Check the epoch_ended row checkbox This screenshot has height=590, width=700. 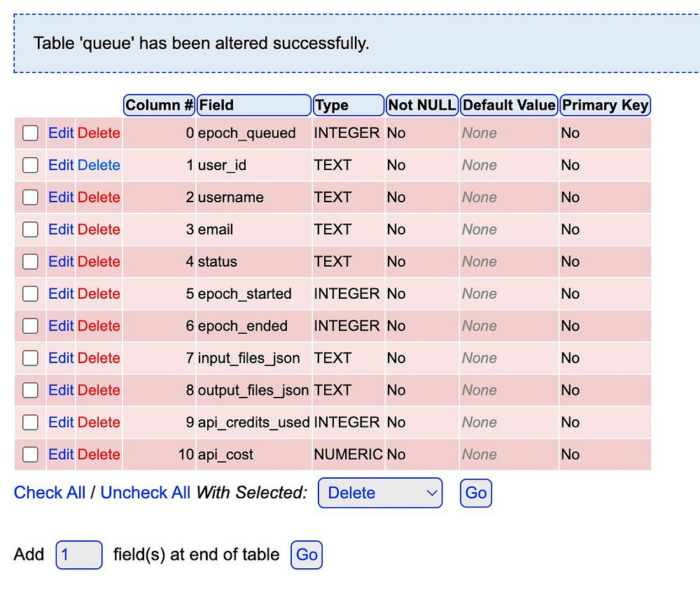tap(30, 325)
